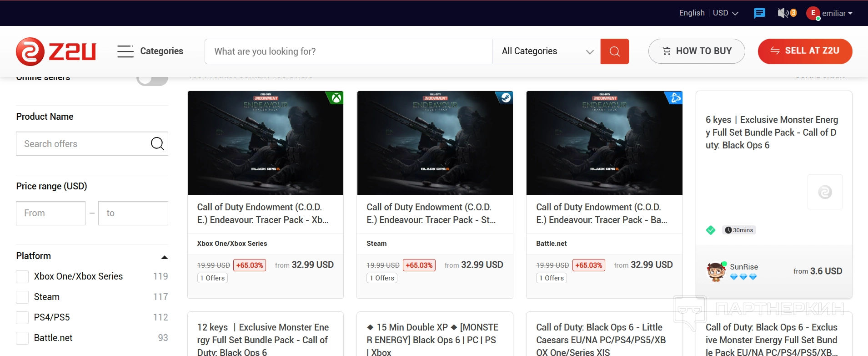The image size is (868, 356).
Task: Click the Price range (USD) heading
Action: point(51,186)
